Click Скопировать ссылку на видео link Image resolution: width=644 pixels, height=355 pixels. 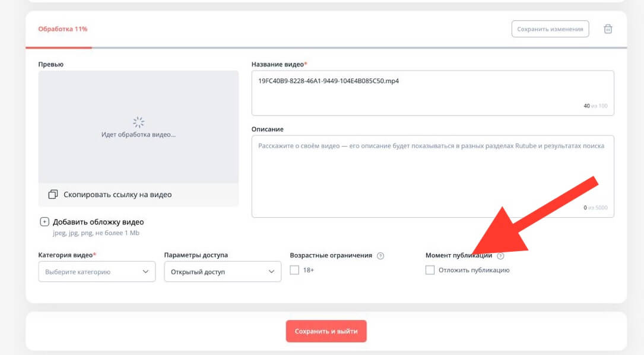pyautogui.click(x=116, y=194)
